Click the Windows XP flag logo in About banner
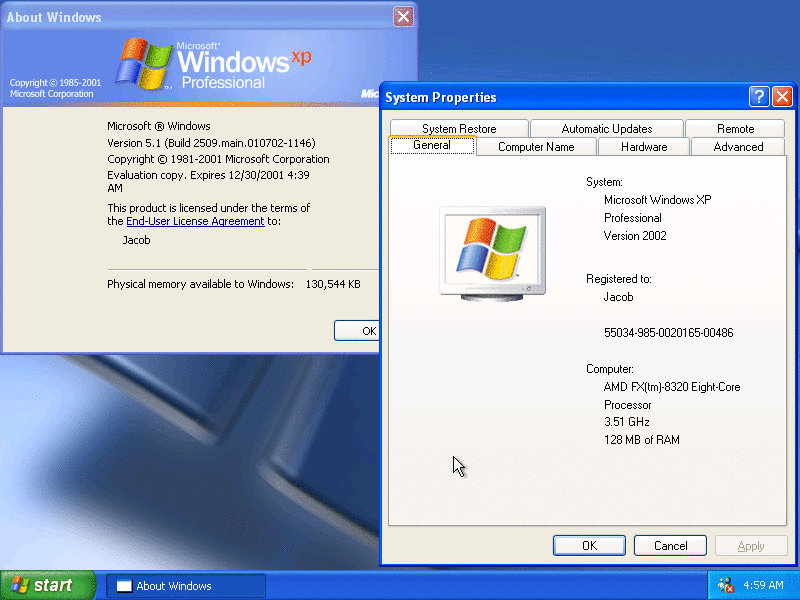Image resolution: width=800 pixels, height=600 pixels. [144, 64]
